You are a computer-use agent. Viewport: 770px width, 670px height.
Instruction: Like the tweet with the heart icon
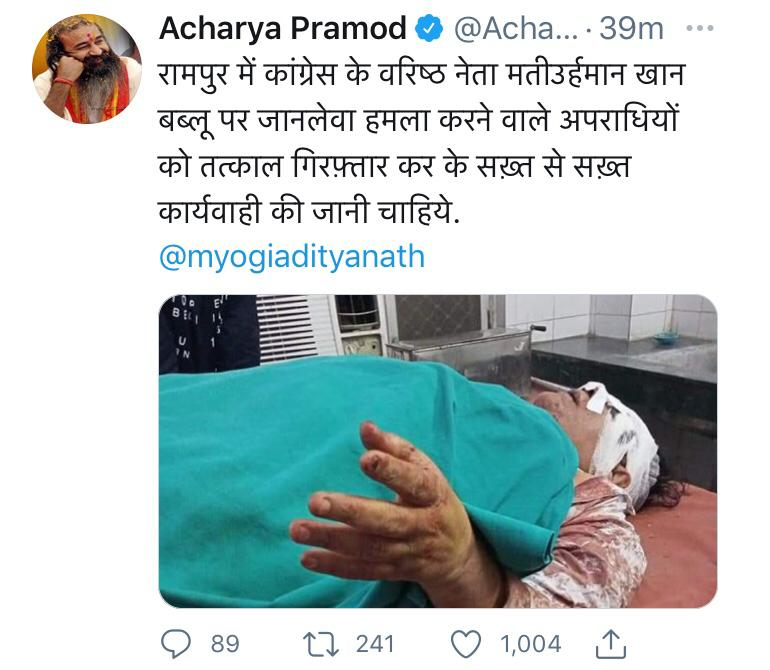[x=466, y=644]
